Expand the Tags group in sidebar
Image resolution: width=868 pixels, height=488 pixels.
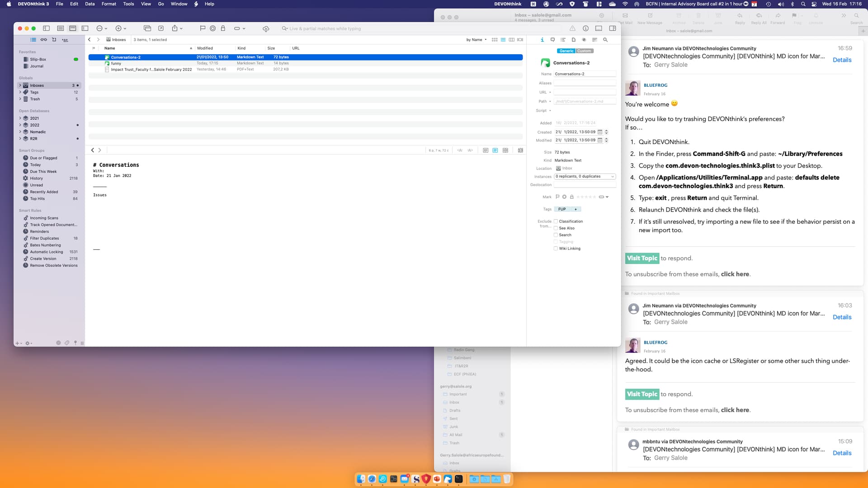20,92
